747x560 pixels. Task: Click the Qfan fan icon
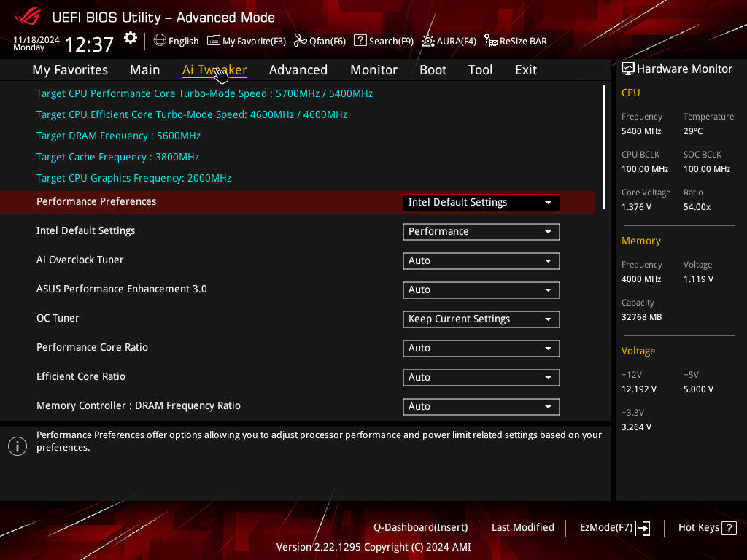[300, 41]
